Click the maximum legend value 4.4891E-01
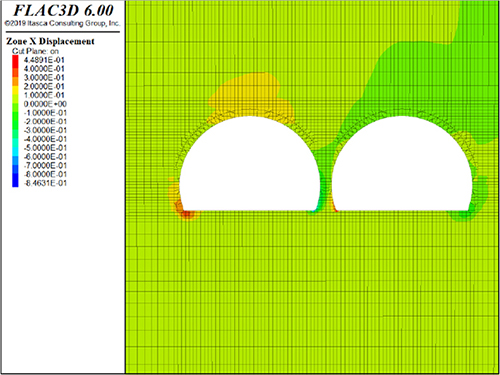This screenshot has width=500, height=375. pyautogui.click(x=44, y=60)
